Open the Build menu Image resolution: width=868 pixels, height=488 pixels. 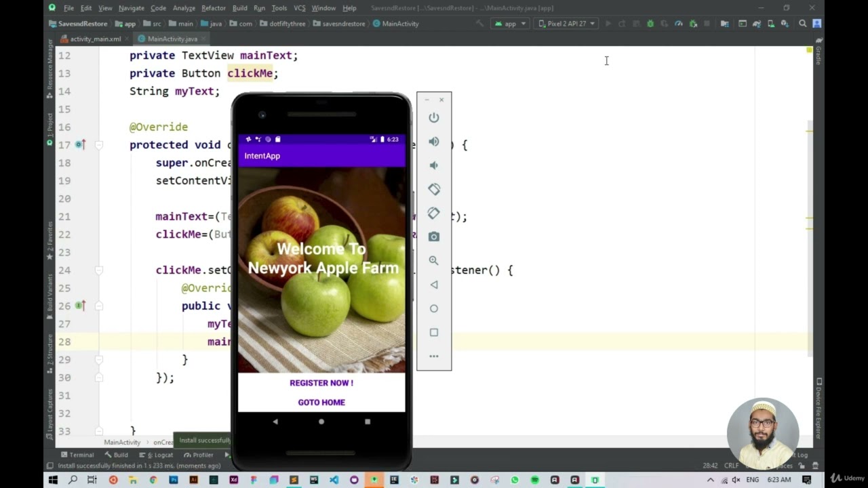coord(239,8)
